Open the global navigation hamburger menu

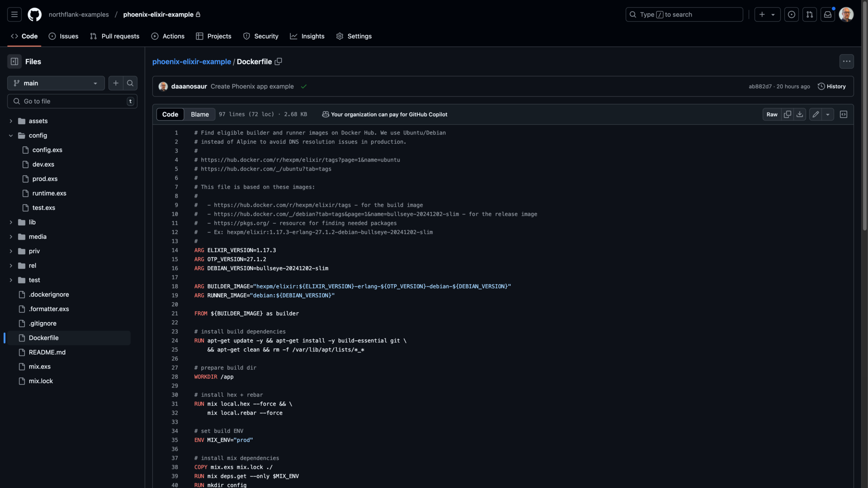pyautogui.click(x=14, y=14)
